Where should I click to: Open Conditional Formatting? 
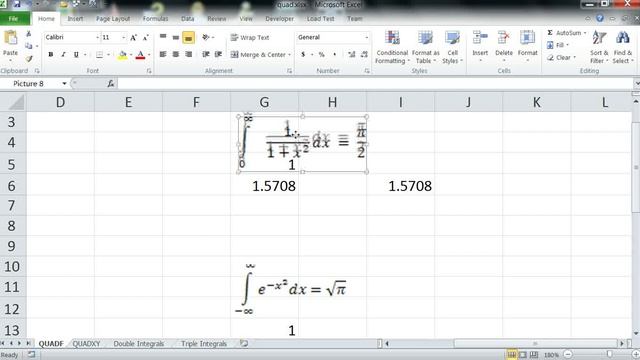[x=392, y=47]
